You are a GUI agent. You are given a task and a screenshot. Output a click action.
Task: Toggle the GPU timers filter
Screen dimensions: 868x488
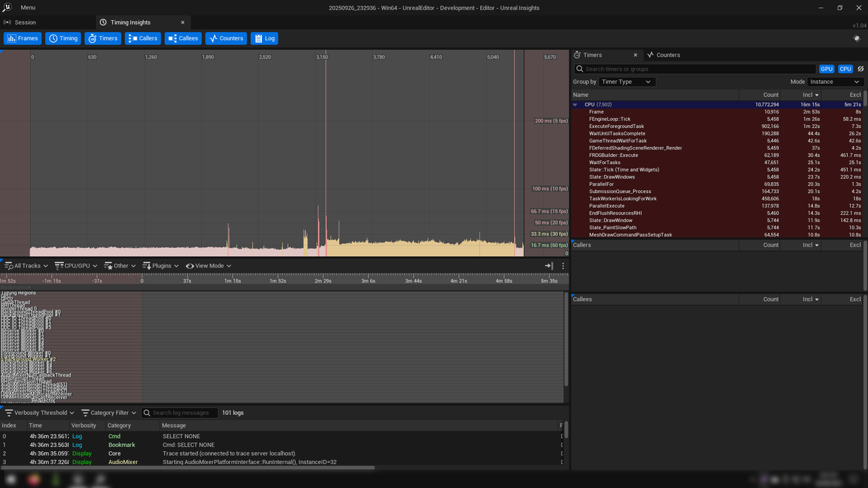(x=827, y=69)
